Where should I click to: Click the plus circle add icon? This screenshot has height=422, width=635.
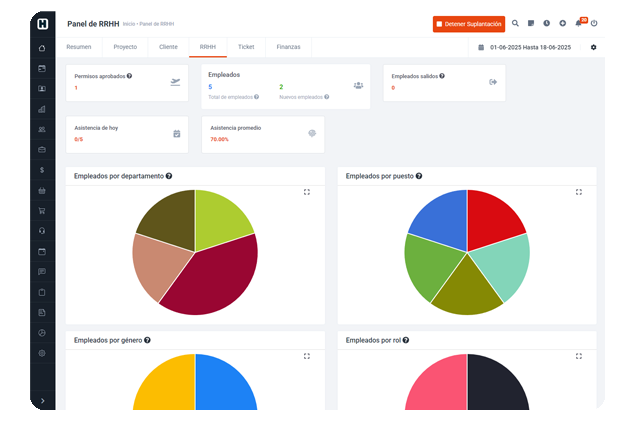point(563,23)
